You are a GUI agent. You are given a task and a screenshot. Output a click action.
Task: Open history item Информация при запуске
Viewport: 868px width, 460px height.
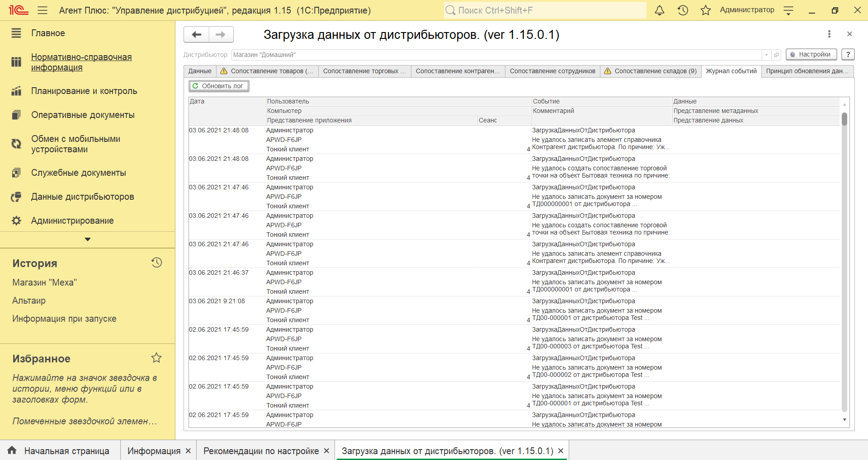pos(64,319)
